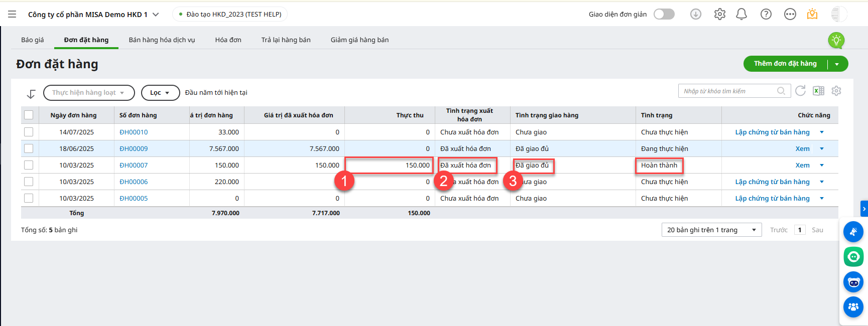Open the hamburger navigation menu
Viewport: 868px width, 326px height.
(x=12, y=15)
